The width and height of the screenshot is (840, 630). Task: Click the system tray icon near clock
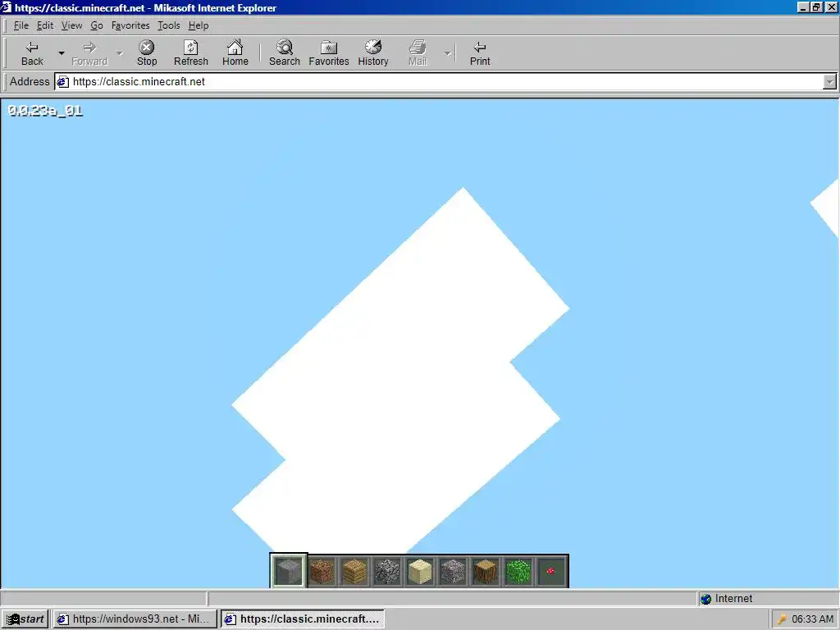tap(782, 619)
